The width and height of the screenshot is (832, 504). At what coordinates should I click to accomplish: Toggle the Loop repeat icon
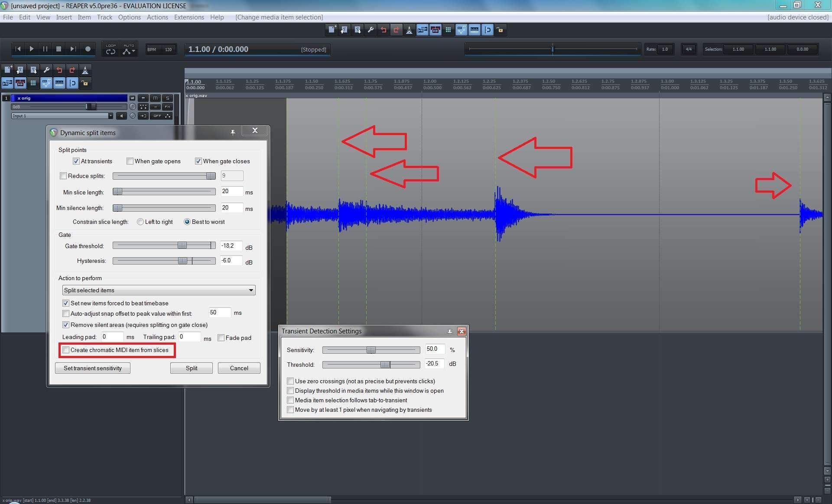110,51
